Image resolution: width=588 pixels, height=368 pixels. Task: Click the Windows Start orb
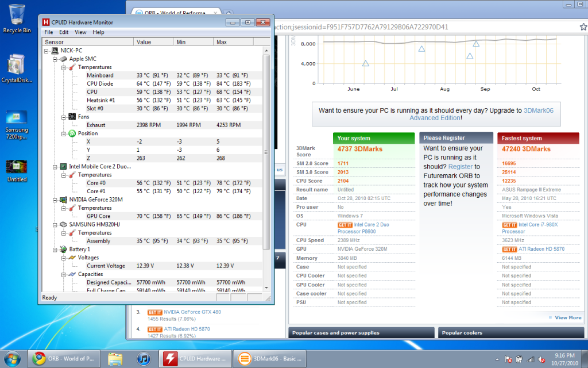coord(13,359)
